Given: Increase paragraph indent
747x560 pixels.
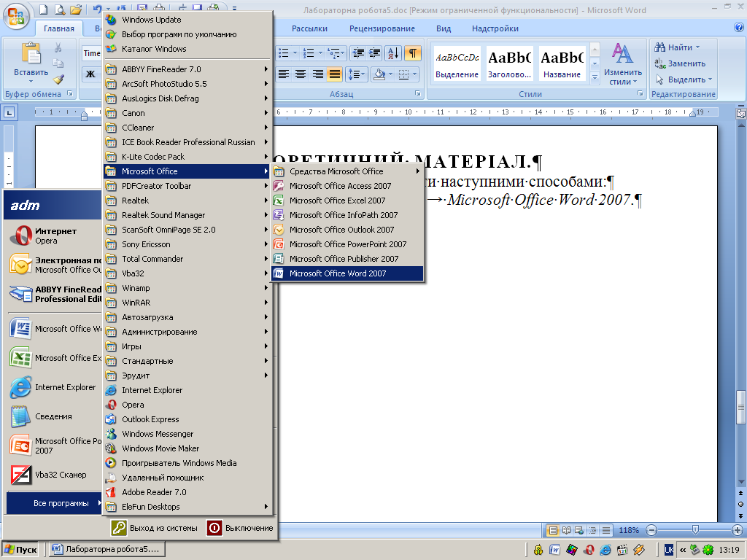Looking at the screenshot, I should [376, 53].
